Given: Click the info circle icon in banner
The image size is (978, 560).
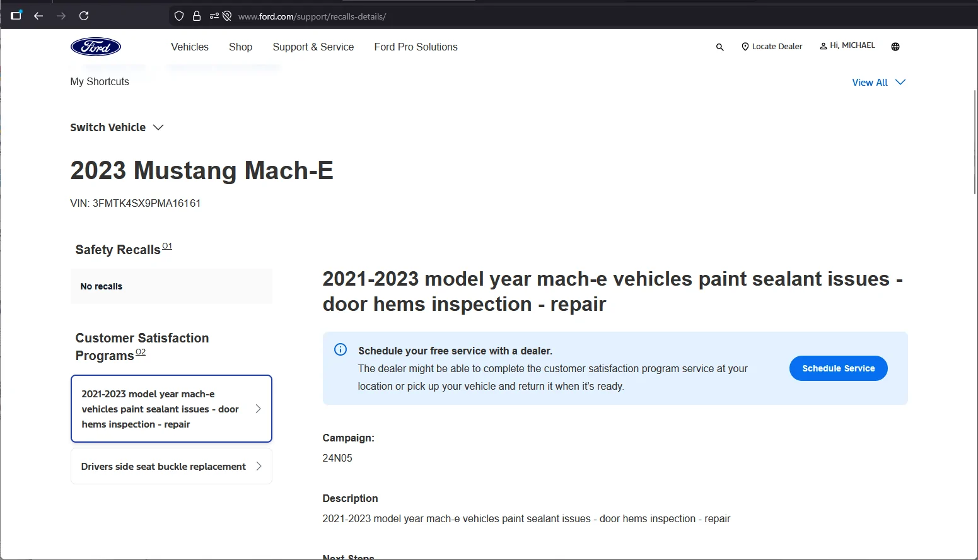Looking at the screenshot, I should pyautogui.click(x=341, y=349).
